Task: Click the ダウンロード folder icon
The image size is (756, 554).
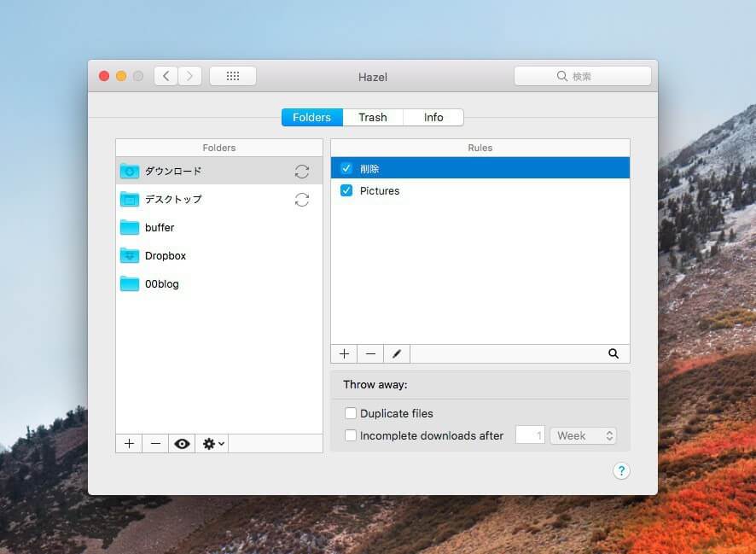Action: coord(129,172)
